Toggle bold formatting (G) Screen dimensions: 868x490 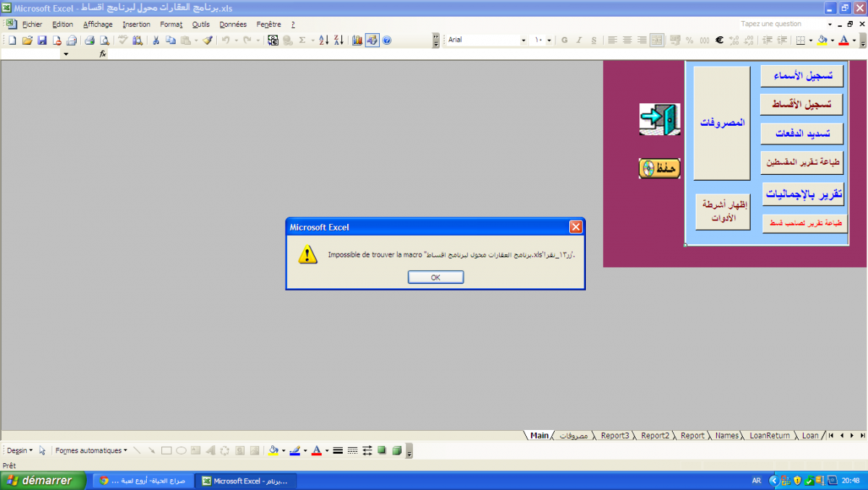(x=564, y=40)
